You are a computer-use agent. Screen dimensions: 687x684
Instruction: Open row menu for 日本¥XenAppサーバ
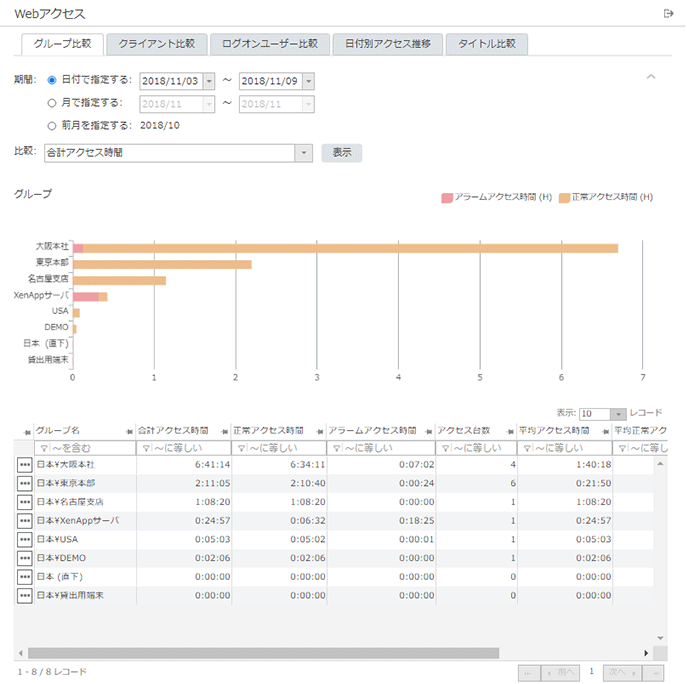point(24,521)
